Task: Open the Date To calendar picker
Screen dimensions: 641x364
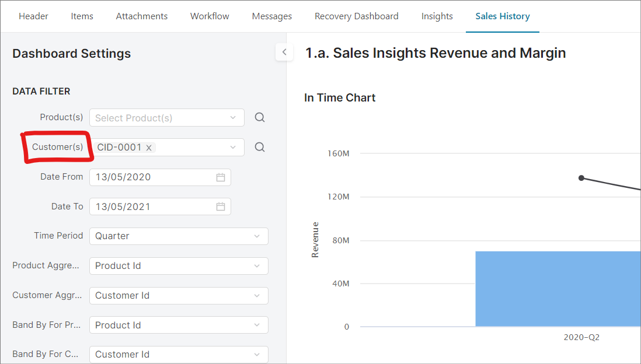Action: [x=221, y=206]
